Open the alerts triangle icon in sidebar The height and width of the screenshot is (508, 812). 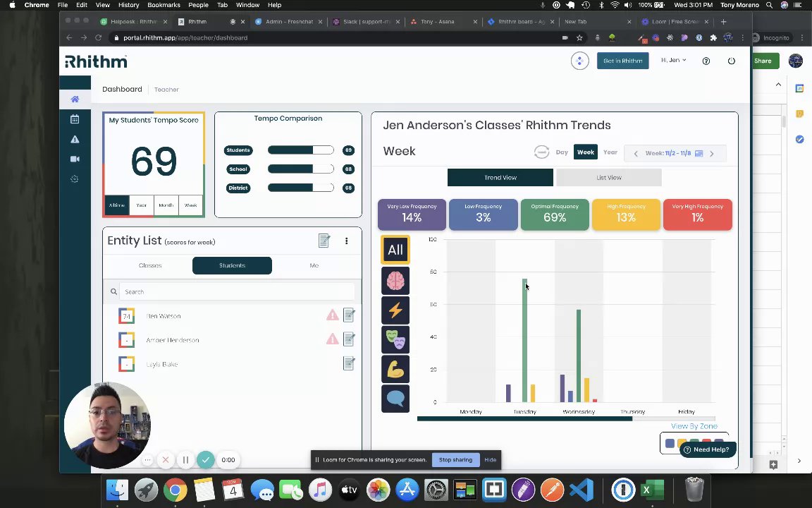pyautogui.click(x=75, y=140)
